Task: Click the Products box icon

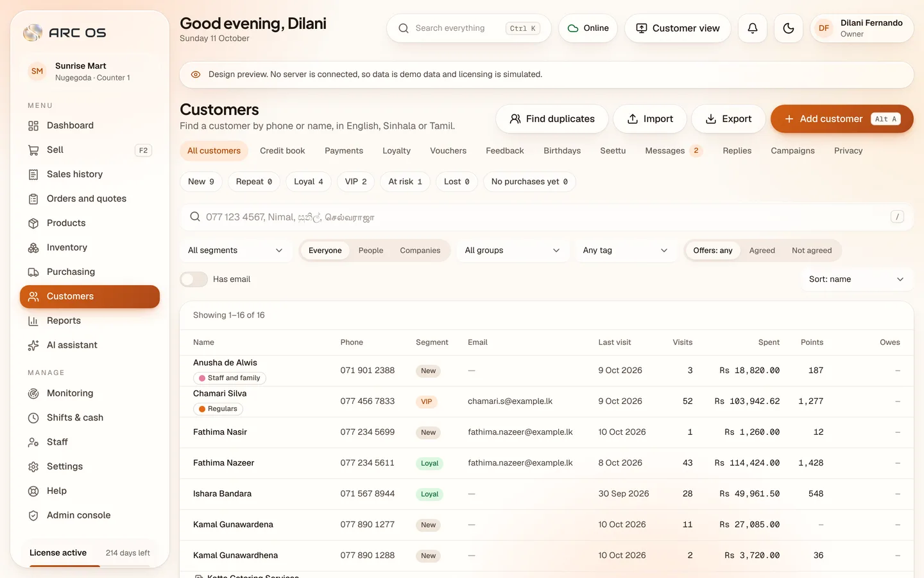Action: click(x=33, y=223)
